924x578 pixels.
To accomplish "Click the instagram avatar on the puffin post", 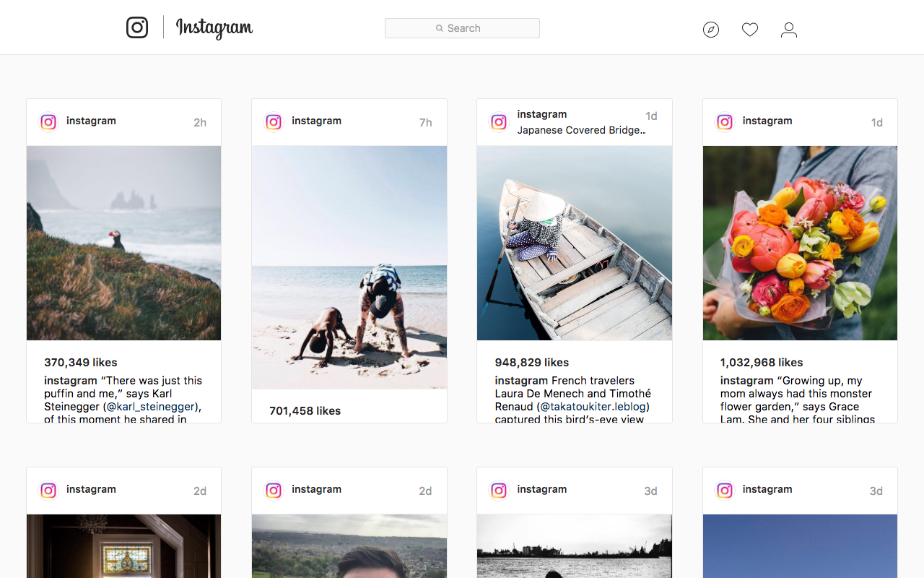I will [48, 122].
